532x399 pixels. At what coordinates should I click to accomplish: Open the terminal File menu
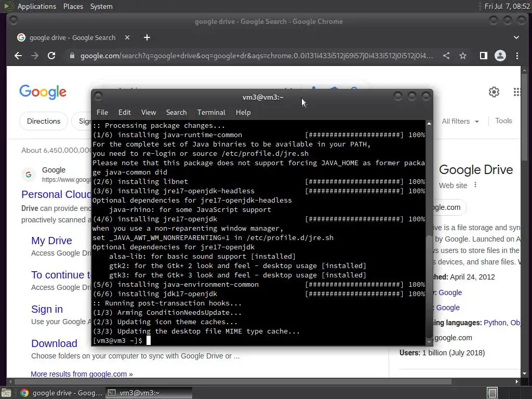click(102, 112)
